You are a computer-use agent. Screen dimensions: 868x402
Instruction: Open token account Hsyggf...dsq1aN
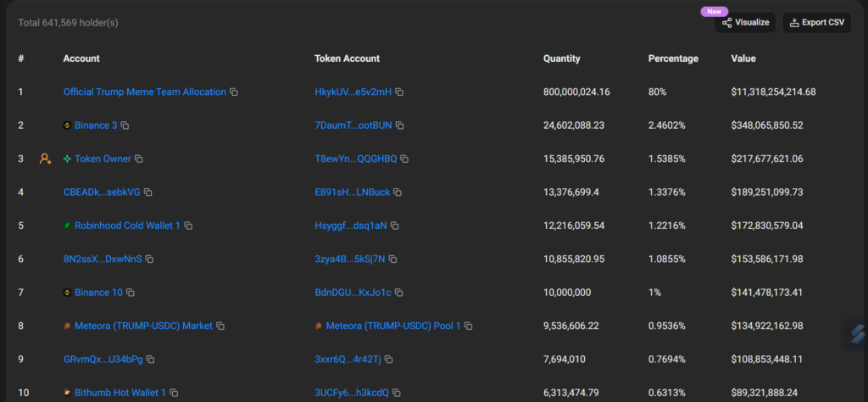(x=351, y=226)
